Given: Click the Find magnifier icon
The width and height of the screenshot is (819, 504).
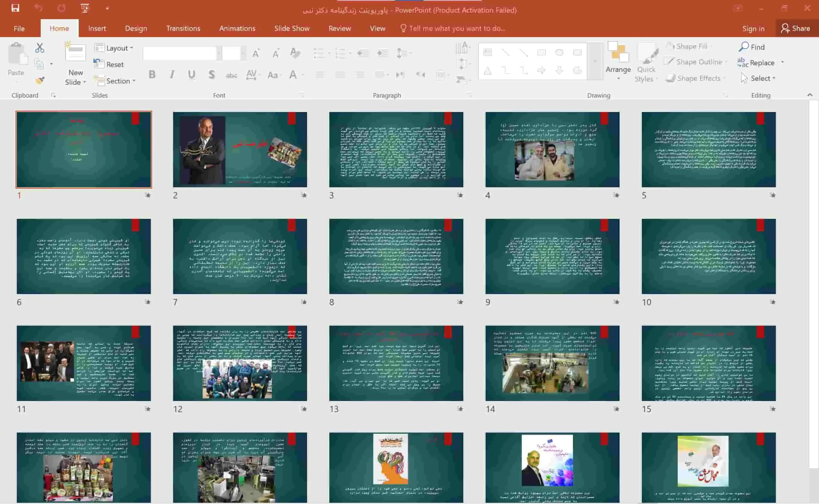Looking at the screenshot, I should tap(744, 47).
